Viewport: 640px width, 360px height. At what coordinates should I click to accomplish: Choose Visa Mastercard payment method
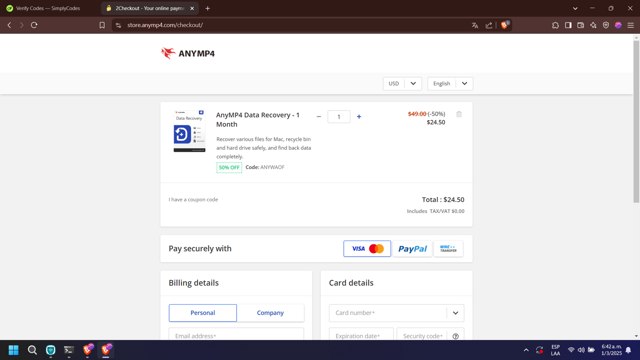[x=367, y=249]
